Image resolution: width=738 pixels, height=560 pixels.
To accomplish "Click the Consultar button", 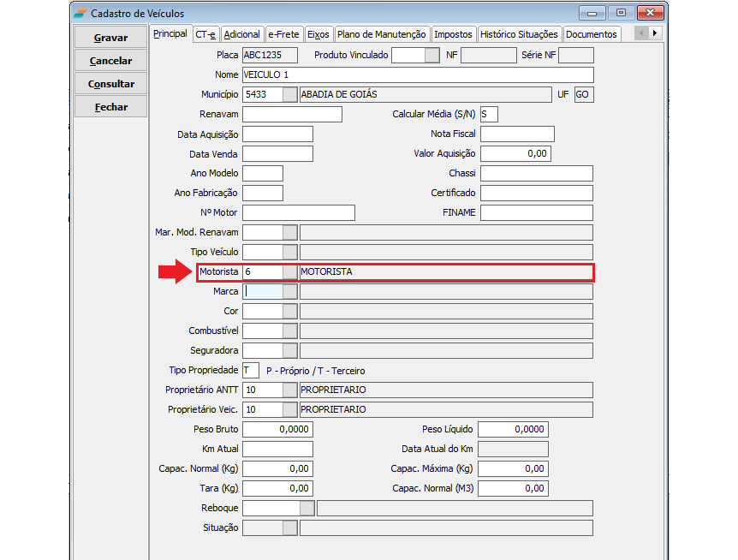I will tap(110, 84).
